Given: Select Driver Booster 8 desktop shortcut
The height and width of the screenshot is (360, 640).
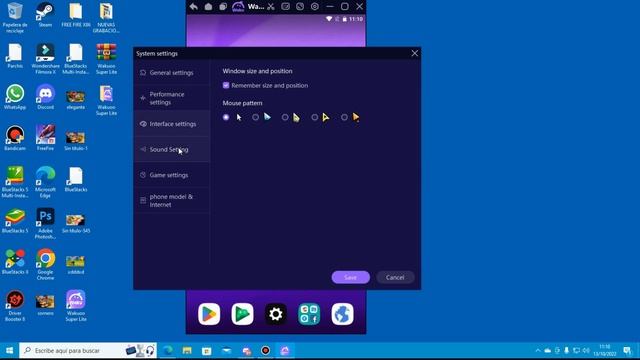Looking at the screenshot, I should [15, 306].
